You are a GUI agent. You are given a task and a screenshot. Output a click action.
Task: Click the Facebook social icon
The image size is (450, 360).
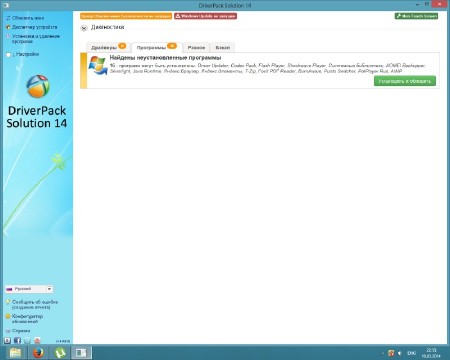click(17, 340)
